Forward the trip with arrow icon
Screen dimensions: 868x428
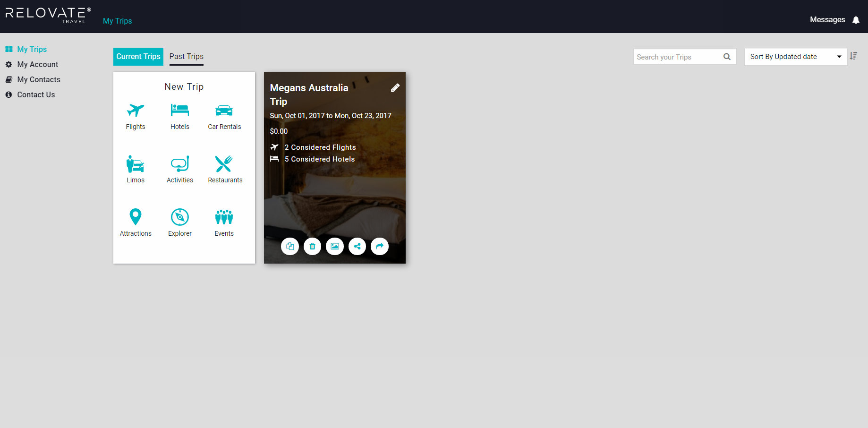[x=380, y=246]
